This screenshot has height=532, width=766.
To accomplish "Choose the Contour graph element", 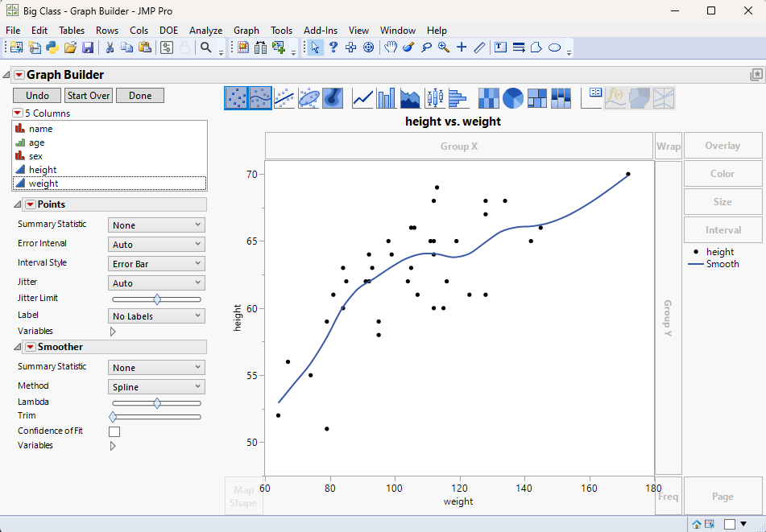I will [333, 98].
